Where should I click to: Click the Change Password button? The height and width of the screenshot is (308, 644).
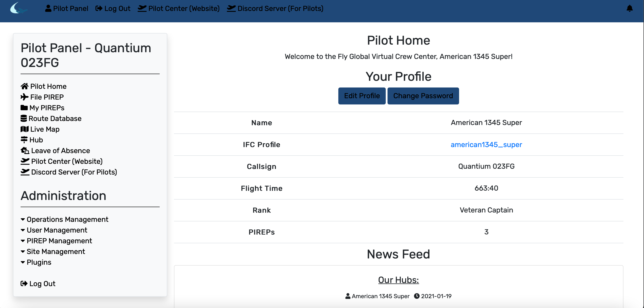coord(423,96)
